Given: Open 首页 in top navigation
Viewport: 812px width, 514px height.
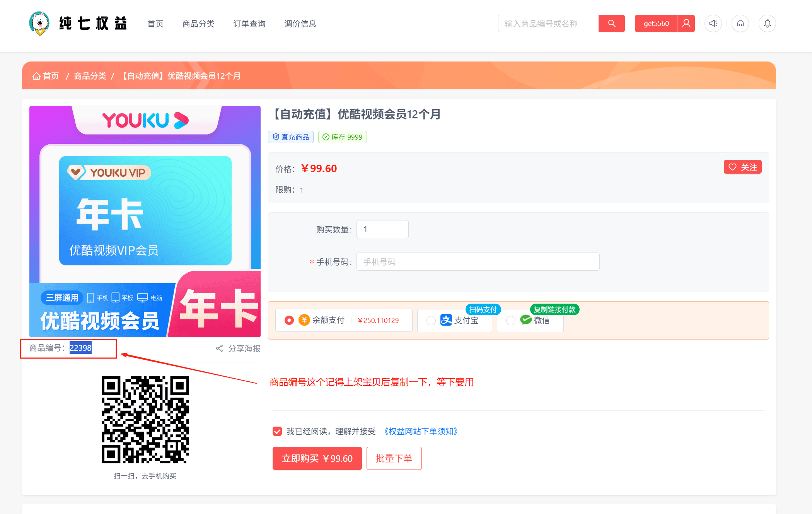Looking at the screenshot, I should pyautogui.click(x=155, y=24).
